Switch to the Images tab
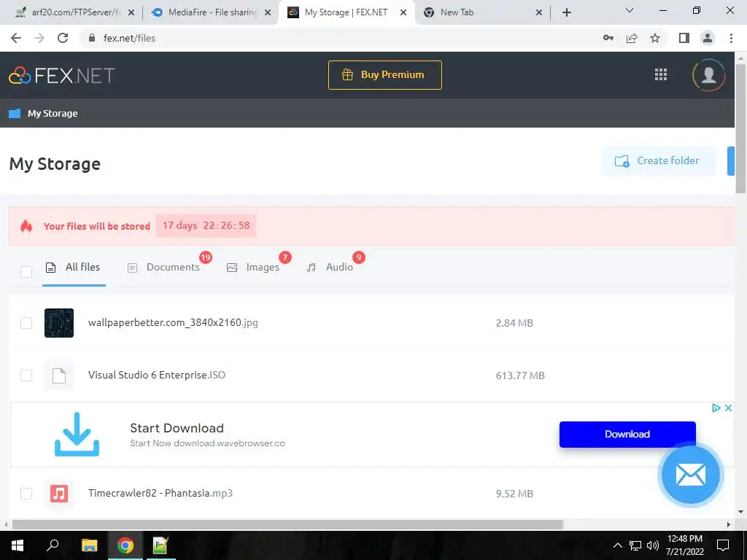Viewport: 747px width, 560px height. pyautogui.click(x=253, y=267)
